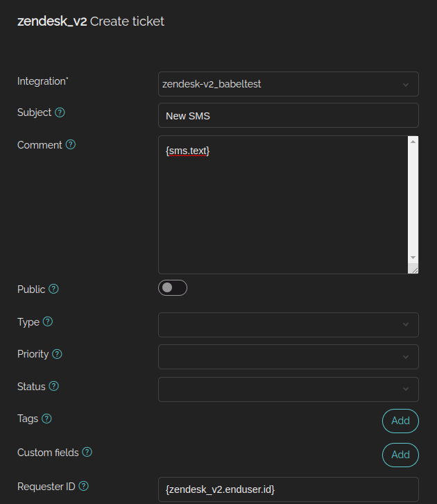The image size is (437, 504).
Task: Click Comment scrollbar up arrow
Action: click(x=413, y=142)
